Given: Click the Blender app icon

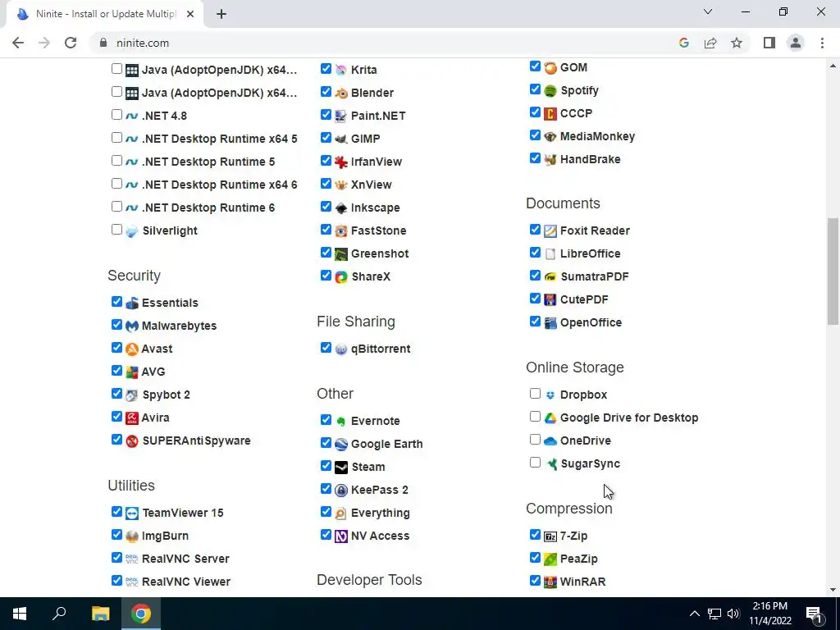Looking at the screenshot, I should click(x=340, y=93).
